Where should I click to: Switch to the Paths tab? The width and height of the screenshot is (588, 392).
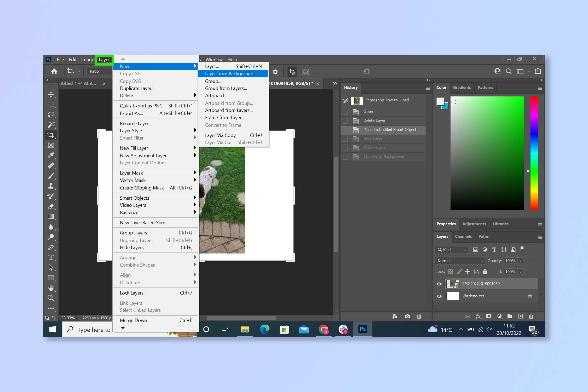tap(483, 236)
